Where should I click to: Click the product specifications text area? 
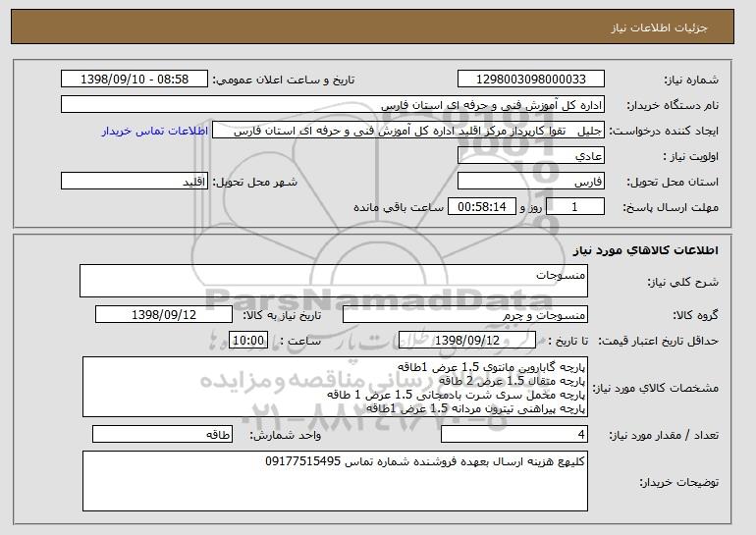(335, 387)
